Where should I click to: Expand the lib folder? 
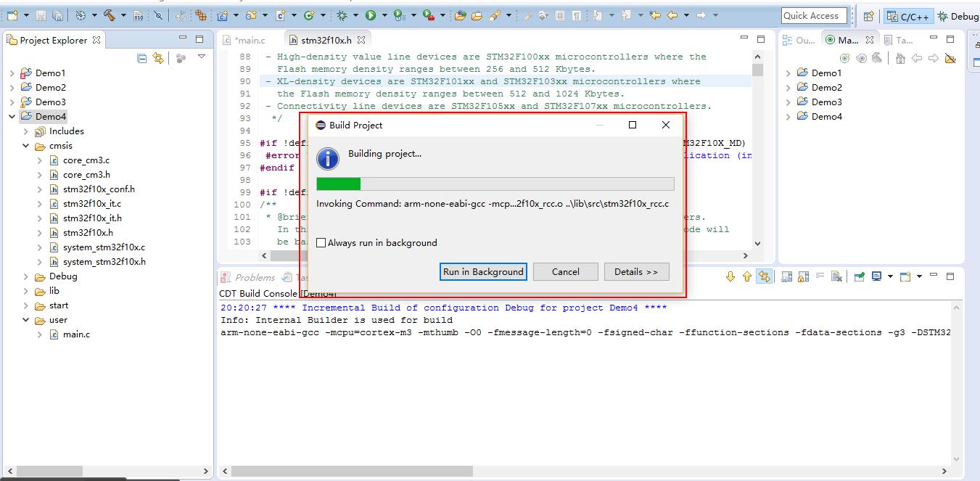click(26, 291)
